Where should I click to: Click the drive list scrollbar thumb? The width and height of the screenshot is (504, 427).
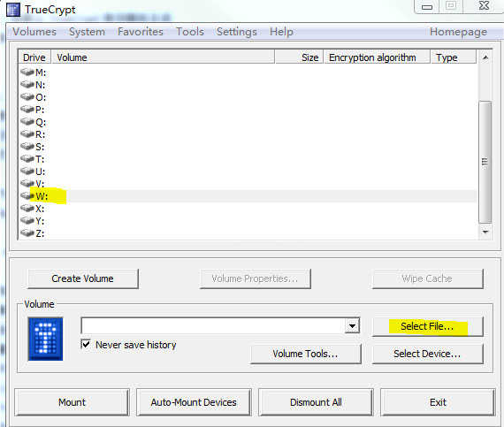(x=485, y=162)
